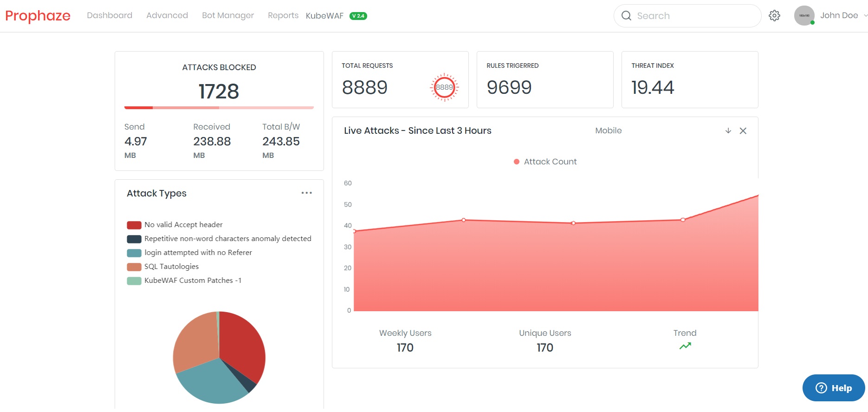Focus the Search input field
Viewport: 868px width, 412px height.
(687, 16)
